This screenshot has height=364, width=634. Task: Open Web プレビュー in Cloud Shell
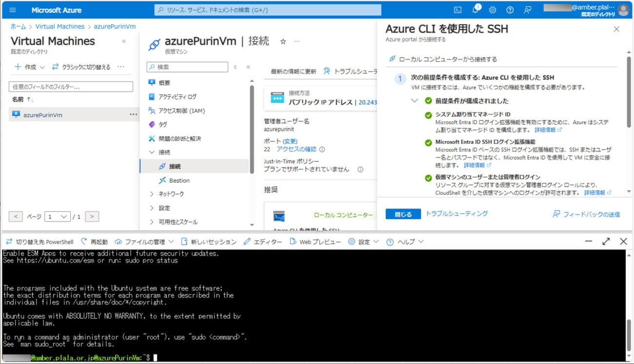[315, 242]
